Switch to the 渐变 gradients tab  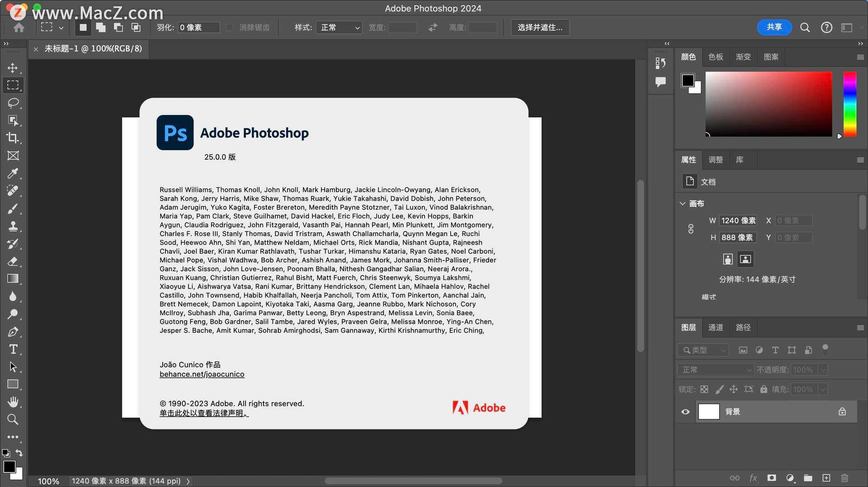[x=743, y=57]
